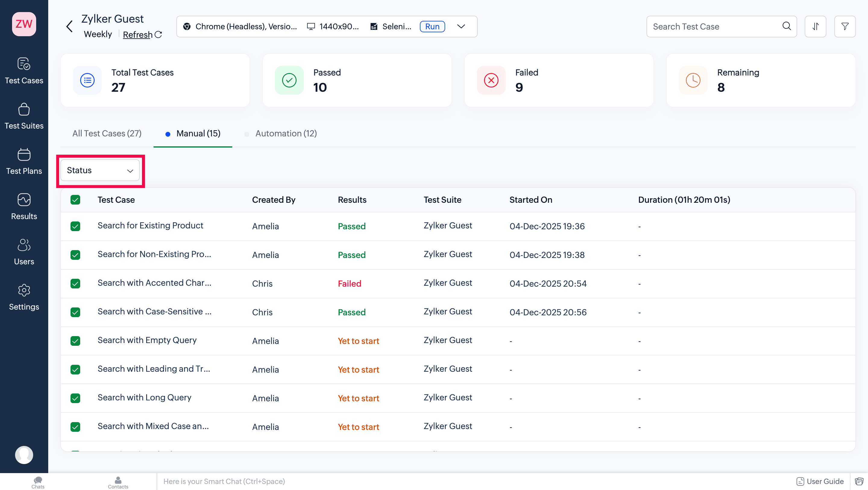Switch to All Test Cases (27) tab

[x=107, y=134]
